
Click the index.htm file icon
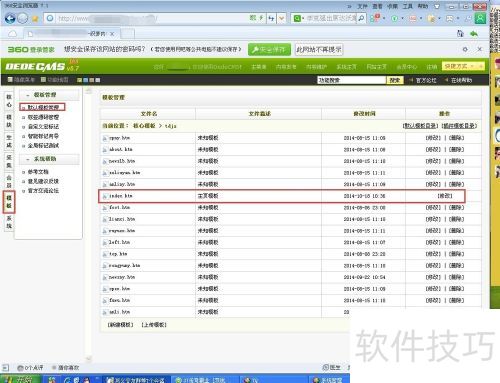[105, 196]
